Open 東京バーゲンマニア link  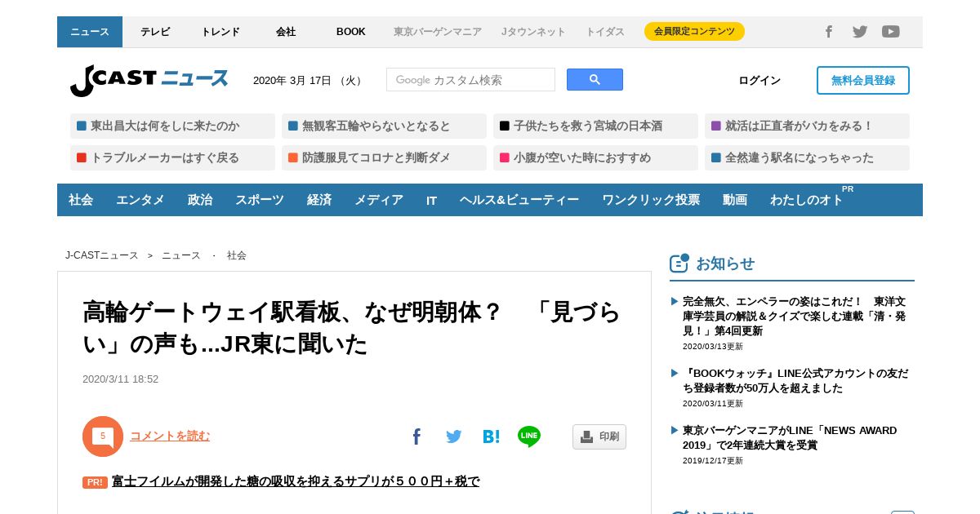(438, 32)
